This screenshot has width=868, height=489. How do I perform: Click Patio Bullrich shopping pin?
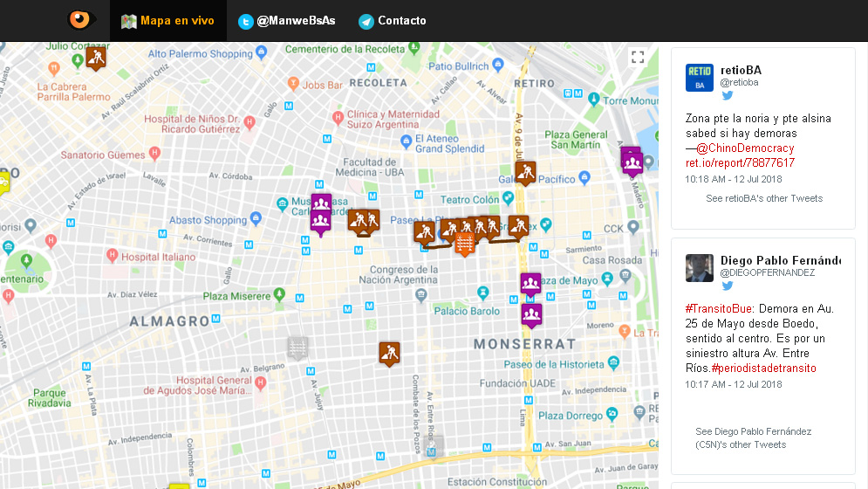[x=497, y=65]
